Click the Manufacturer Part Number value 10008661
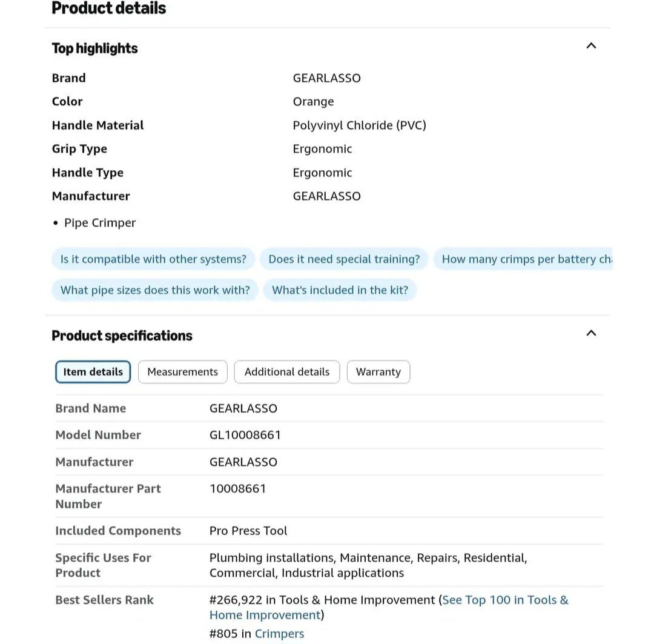This screenshot has width=654, height=644. [x=238, y=489]
